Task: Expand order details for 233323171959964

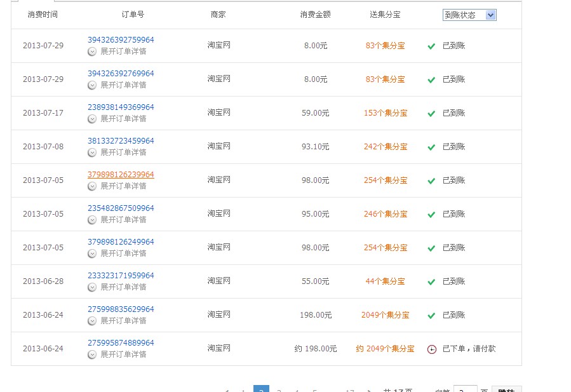Action: point(123,287)
